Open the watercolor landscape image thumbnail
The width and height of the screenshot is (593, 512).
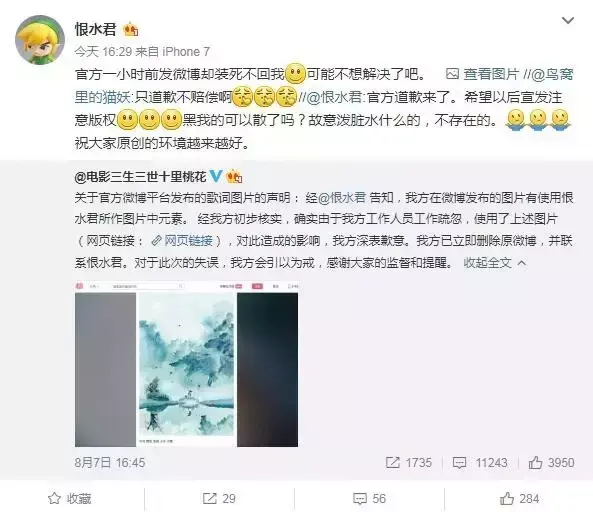(x=186, y=364)
